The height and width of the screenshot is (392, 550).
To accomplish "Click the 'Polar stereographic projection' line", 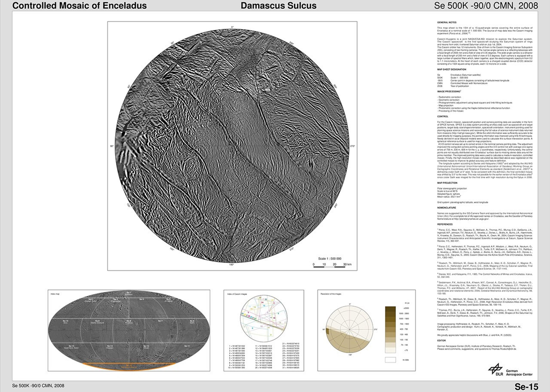I will pyautogui.click(x=452, y=188).
